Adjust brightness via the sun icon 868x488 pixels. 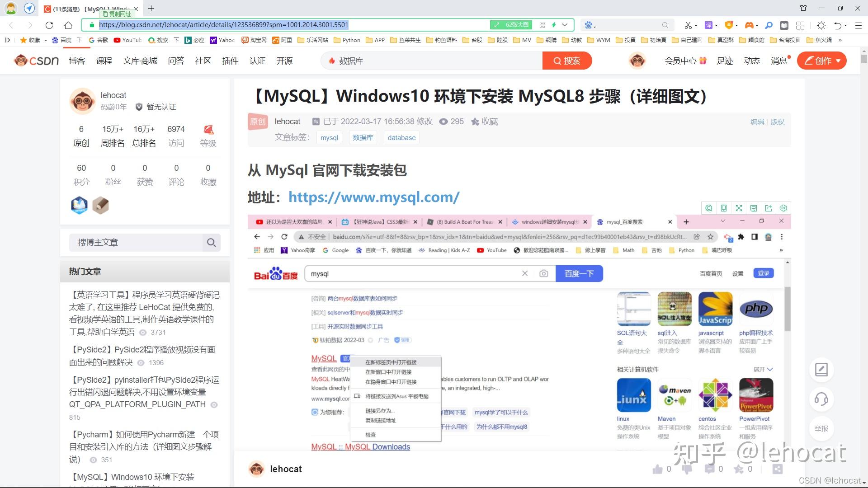(821, 26)
